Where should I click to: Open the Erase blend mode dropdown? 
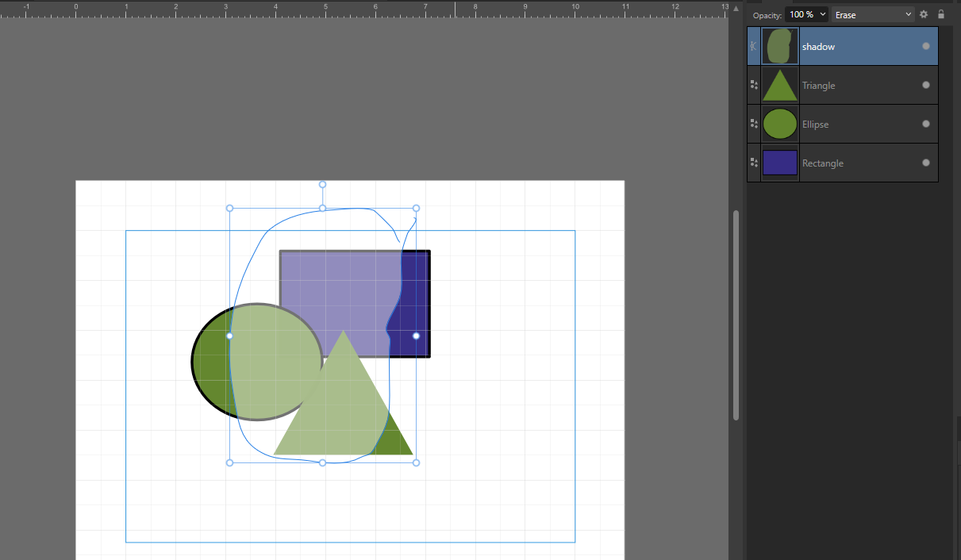873,14
